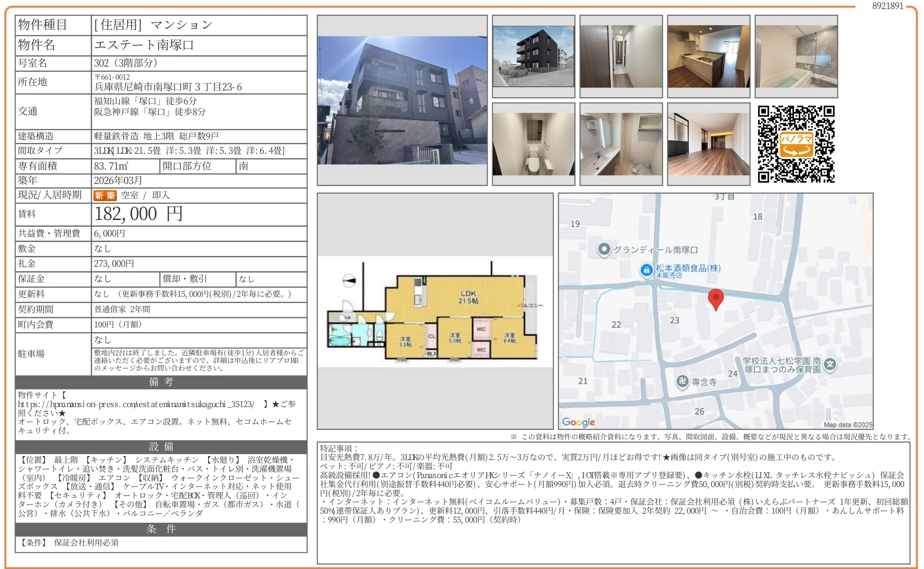Click the 松本酒類食品 shop marker icon
Image resolution: width=924 pixels, height=569 pixels.
point(646,270)
